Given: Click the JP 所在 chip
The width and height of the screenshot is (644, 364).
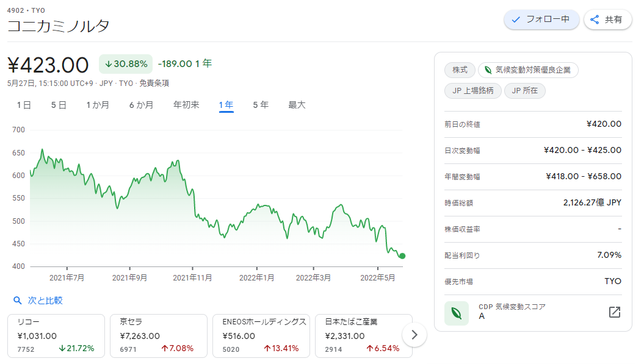Looking at the screenshot, I should pyautogui.click(x=524, y=91).
